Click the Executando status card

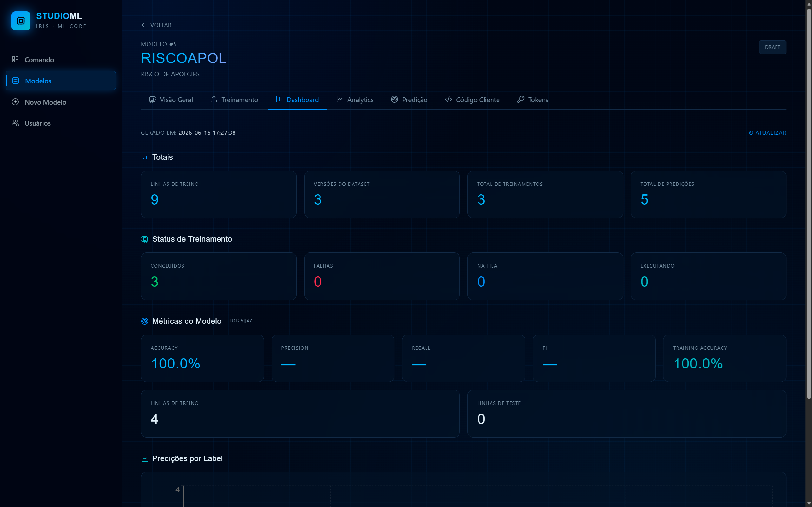pyautogui.click(x=708, y=276)
